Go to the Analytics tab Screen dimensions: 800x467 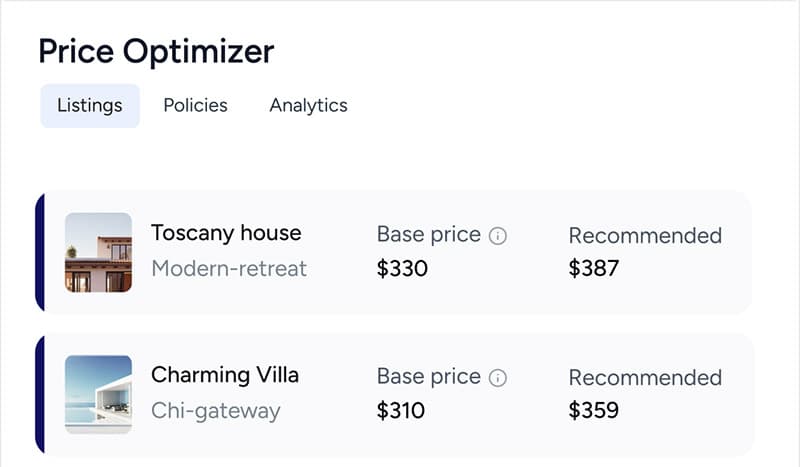pos(308,105)
